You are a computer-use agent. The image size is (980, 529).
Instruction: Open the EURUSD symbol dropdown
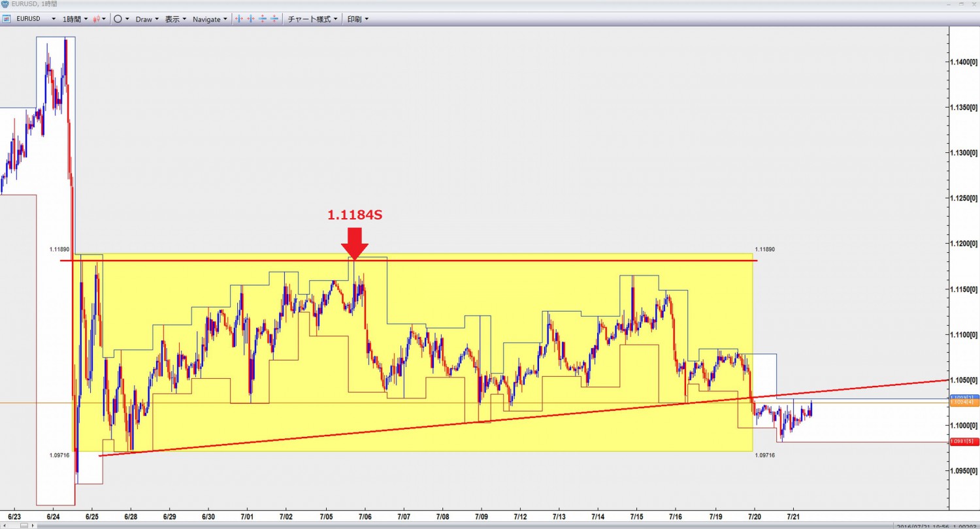point(52,19)
